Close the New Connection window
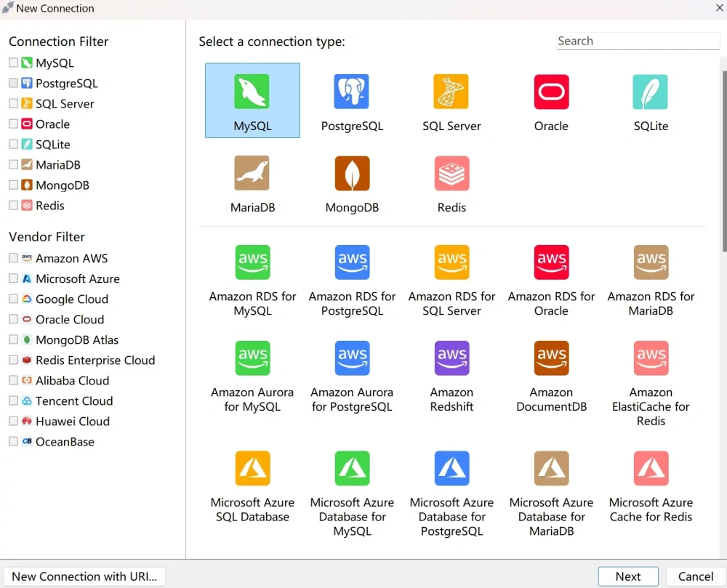The height and width of the screenshot is (588, 727). [x=719, y=8]
